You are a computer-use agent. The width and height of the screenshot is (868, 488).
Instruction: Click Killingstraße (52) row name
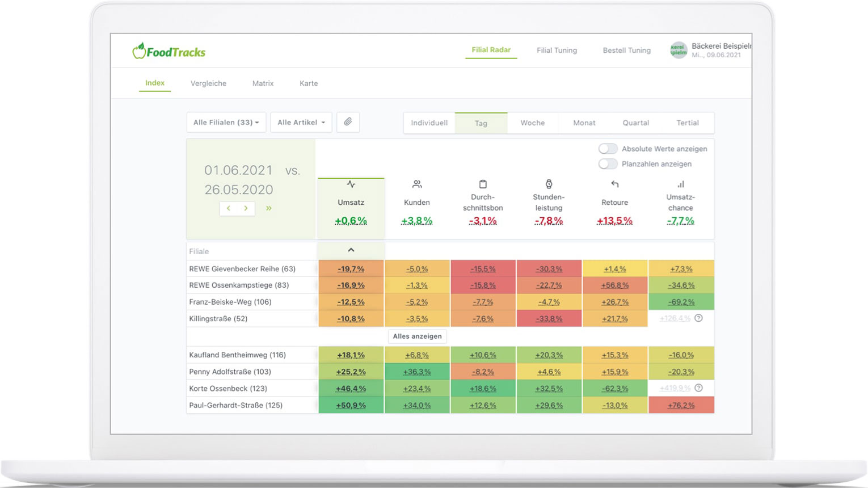(x=218, y=319)
